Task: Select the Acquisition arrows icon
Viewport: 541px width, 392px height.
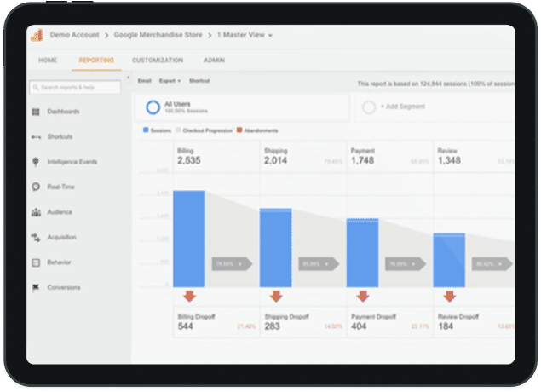Action: (36, 238)
